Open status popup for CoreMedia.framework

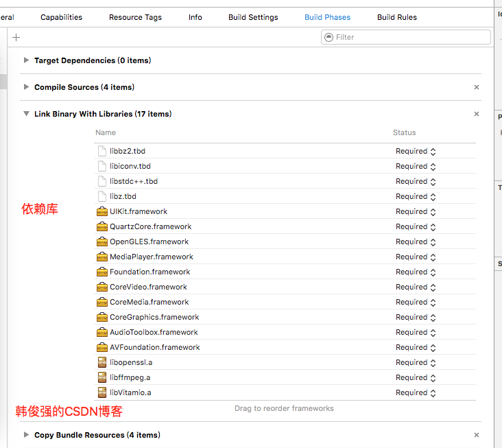click(416, 302)
